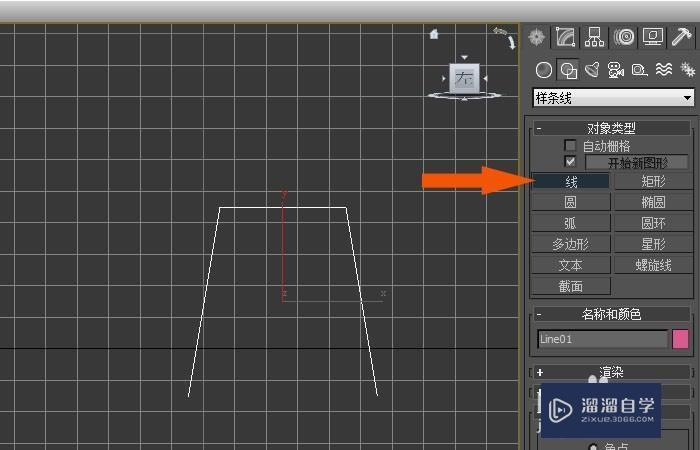Open the Hierarchy panel tab

(595, 37)
